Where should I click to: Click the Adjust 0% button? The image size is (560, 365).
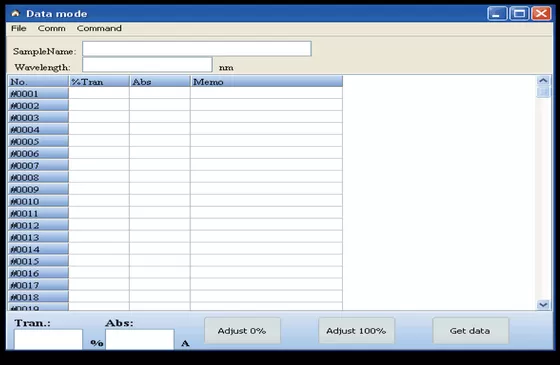point(242,331)
